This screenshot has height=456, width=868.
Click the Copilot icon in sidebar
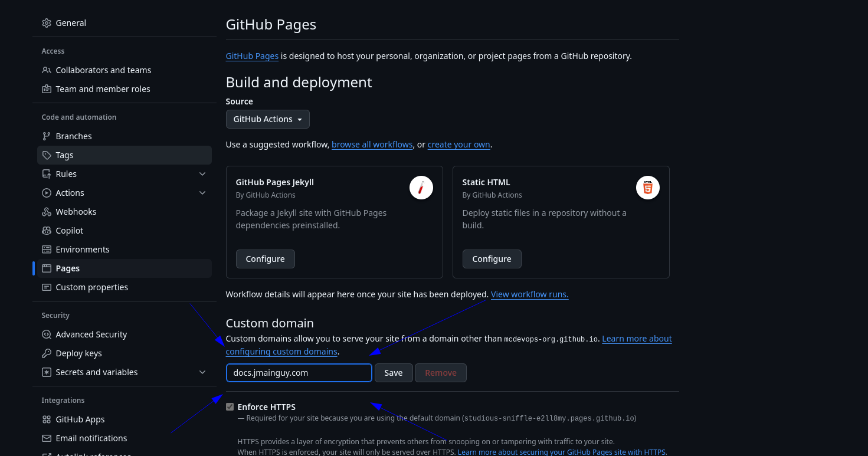(47, 231)
